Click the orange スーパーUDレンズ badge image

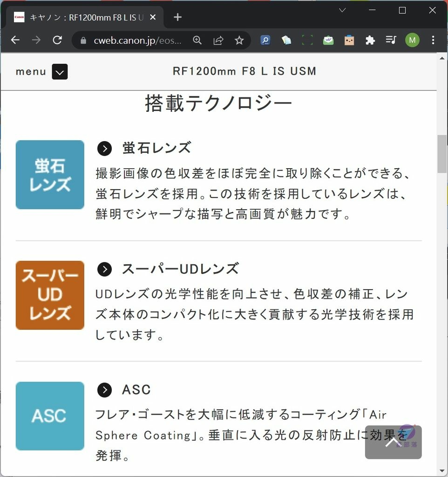click(50, 295)
